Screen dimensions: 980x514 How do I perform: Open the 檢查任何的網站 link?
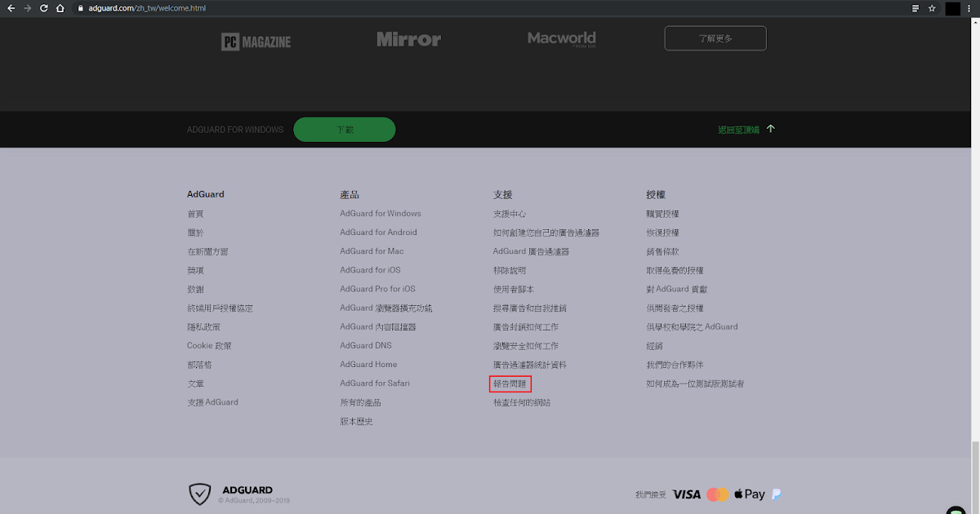coord(522,402)
